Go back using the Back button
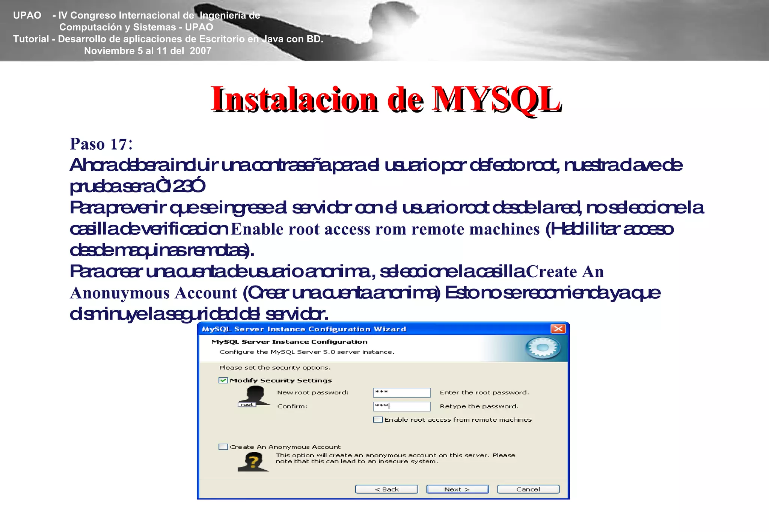The image size is (769, 532). (386, 489)
